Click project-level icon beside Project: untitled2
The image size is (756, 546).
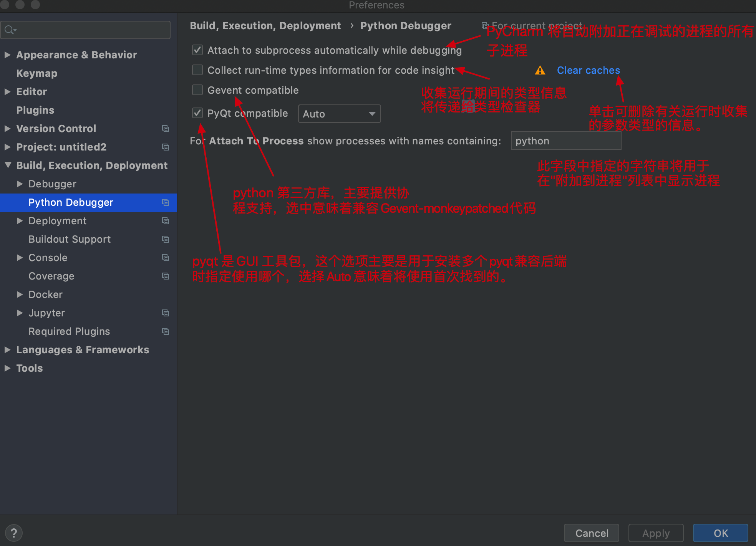pos(166,147)
